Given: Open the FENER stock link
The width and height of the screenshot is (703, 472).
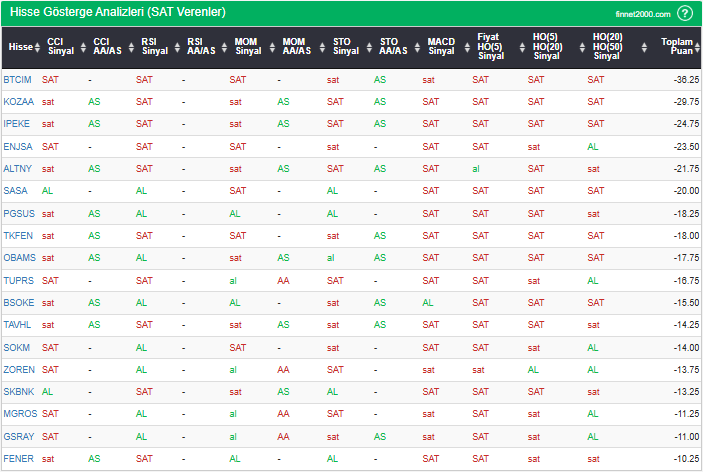Looking at the screenshot, I should click(18, 458).
